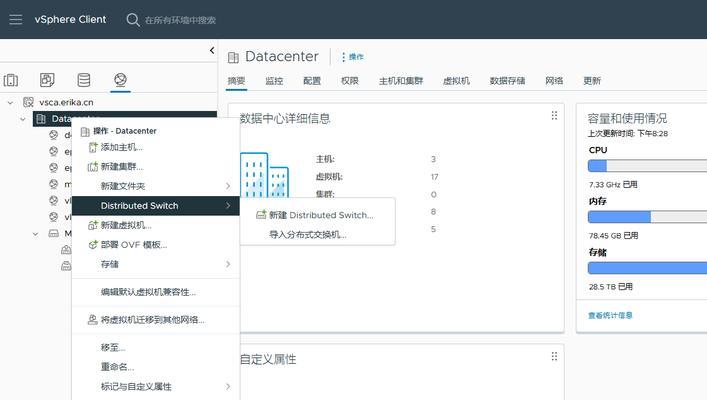Click the migrate VM network icon in menu

click(92, 320)
